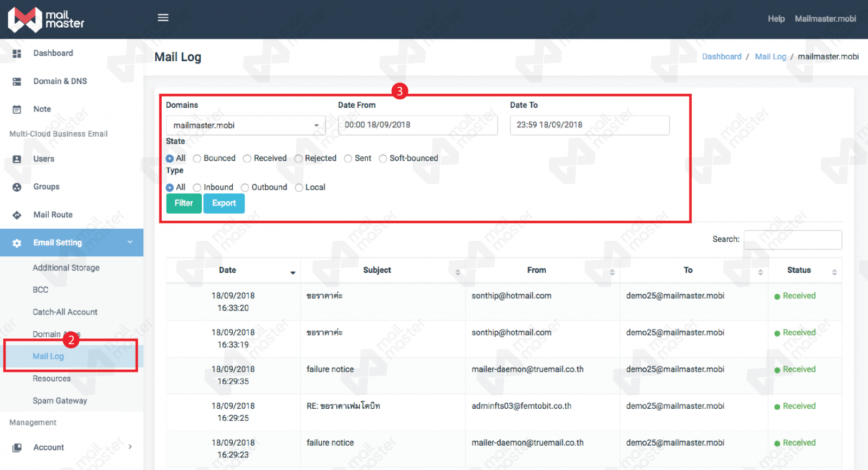Select the Local type radio button
Screen dimensions: 868x470
pyautogui.click(x=299, y=188)
